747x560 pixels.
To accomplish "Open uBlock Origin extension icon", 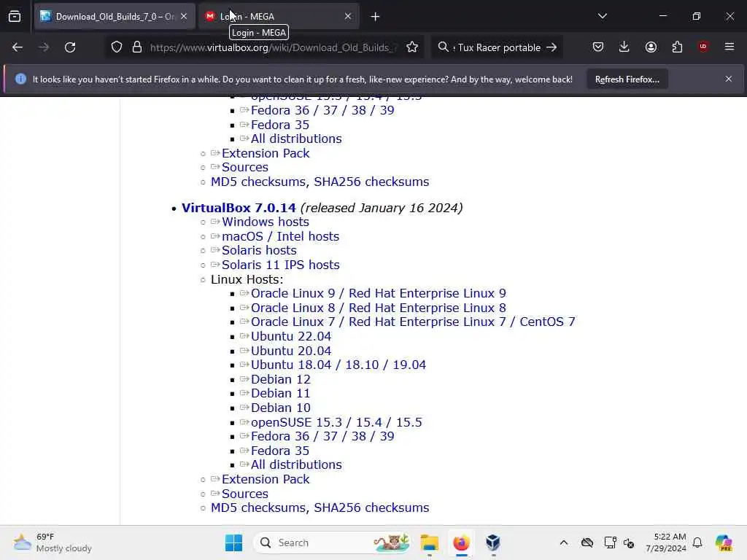I will click(703, 47).
